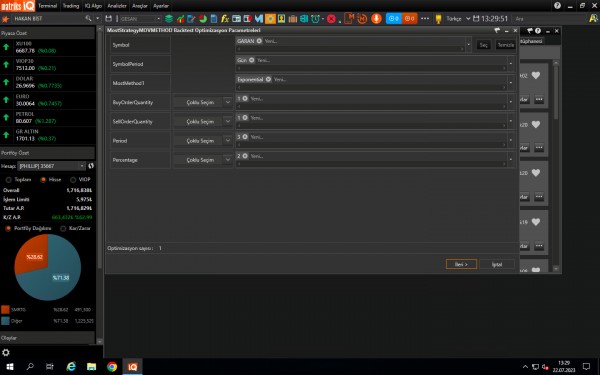The height and width of the screenshot is (375, 600).
Task: Open the alarm clock toolbar icon
Action: tap(315, 18)
